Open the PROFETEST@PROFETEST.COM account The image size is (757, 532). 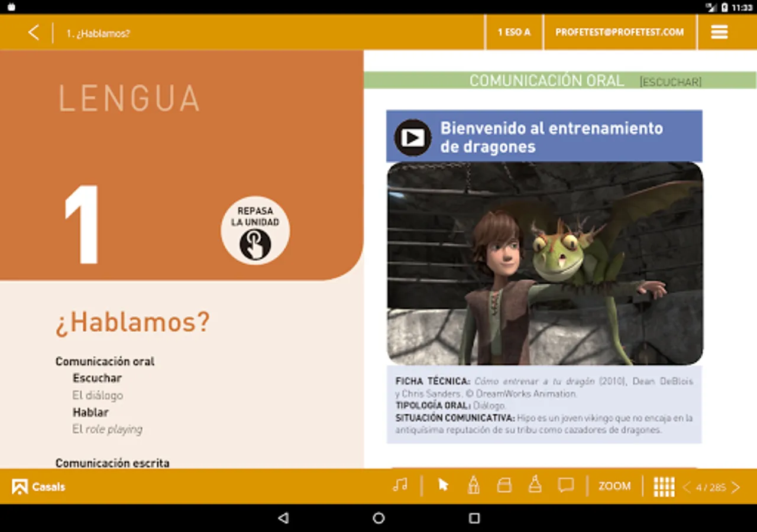(619, 33)
